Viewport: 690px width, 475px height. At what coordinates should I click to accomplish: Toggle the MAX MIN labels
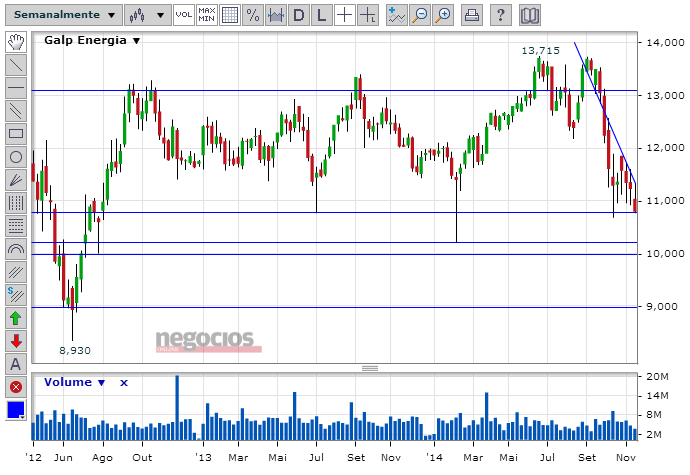pyautogui.click(x=206, y=15)
